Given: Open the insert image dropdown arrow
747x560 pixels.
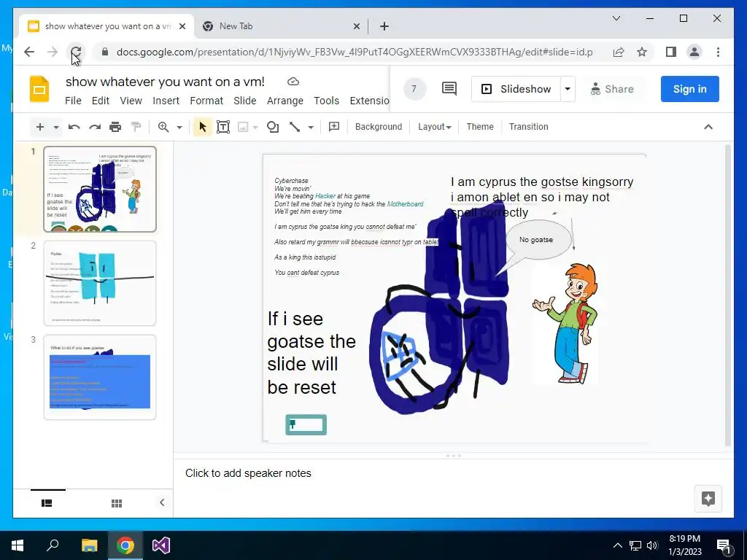Looking at the screenshot, I should coord(255,127).
